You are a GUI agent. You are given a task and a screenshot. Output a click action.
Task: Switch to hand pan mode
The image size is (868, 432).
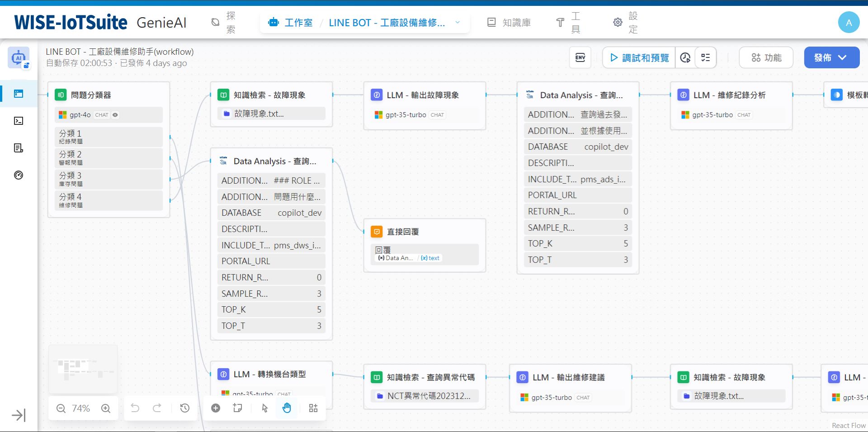click(x=287, y=408)
